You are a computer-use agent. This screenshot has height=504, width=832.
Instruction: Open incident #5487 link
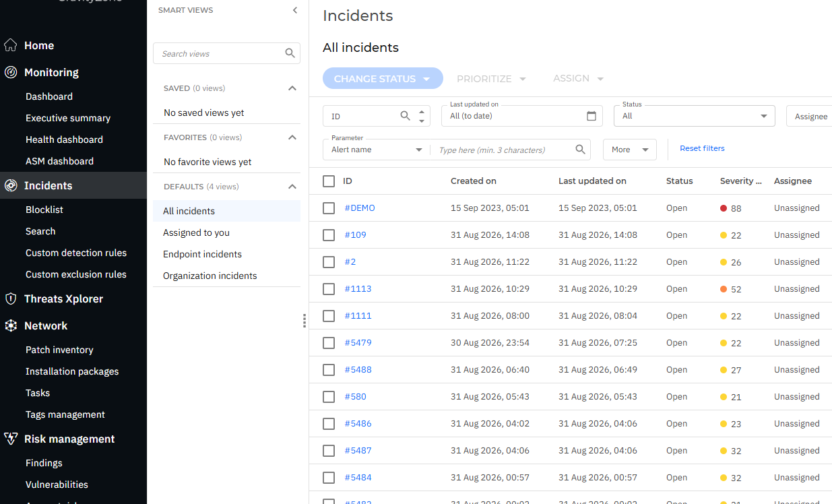pyautogui.click(x=358, y=451)
